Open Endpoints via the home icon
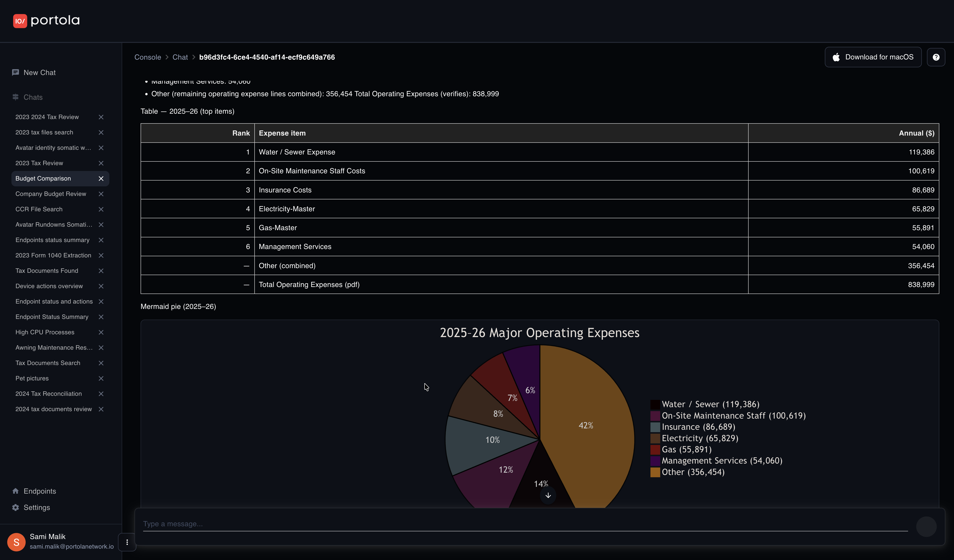The height and width of the screenshot is (560, 954). point(16,491)
